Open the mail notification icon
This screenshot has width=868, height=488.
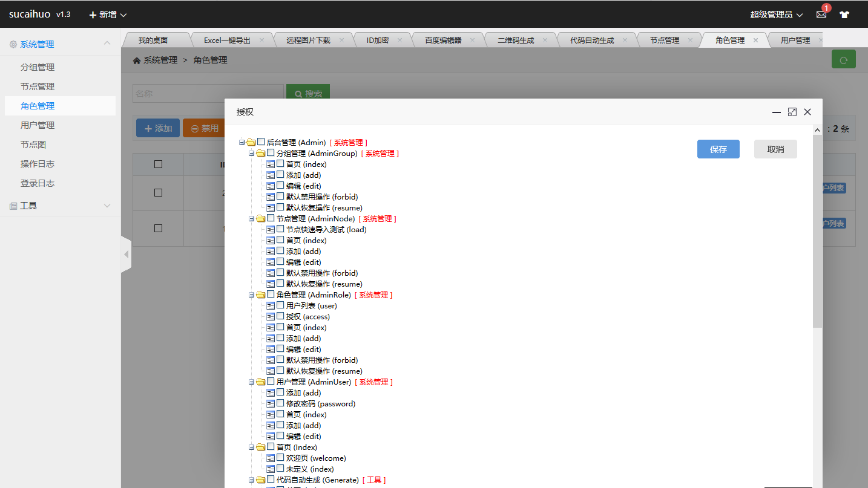(x=821, y=15)
